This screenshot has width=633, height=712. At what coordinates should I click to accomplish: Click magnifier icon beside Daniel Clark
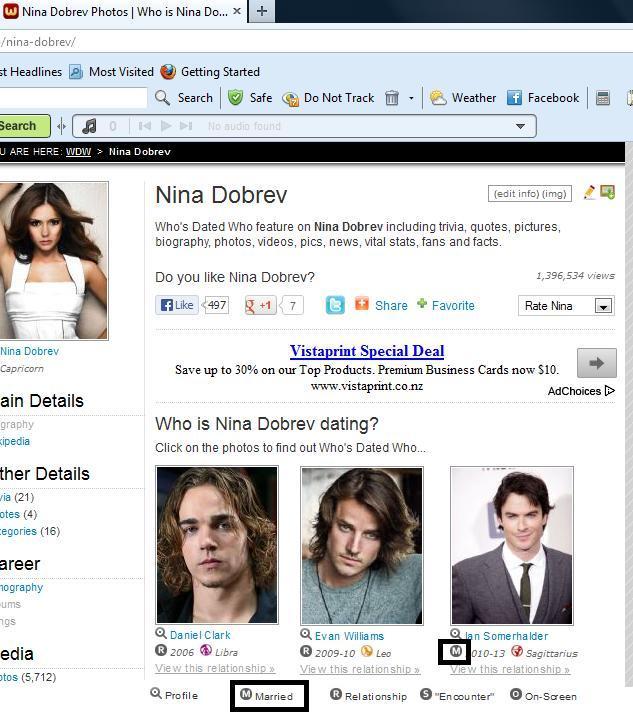pos(161,633)
